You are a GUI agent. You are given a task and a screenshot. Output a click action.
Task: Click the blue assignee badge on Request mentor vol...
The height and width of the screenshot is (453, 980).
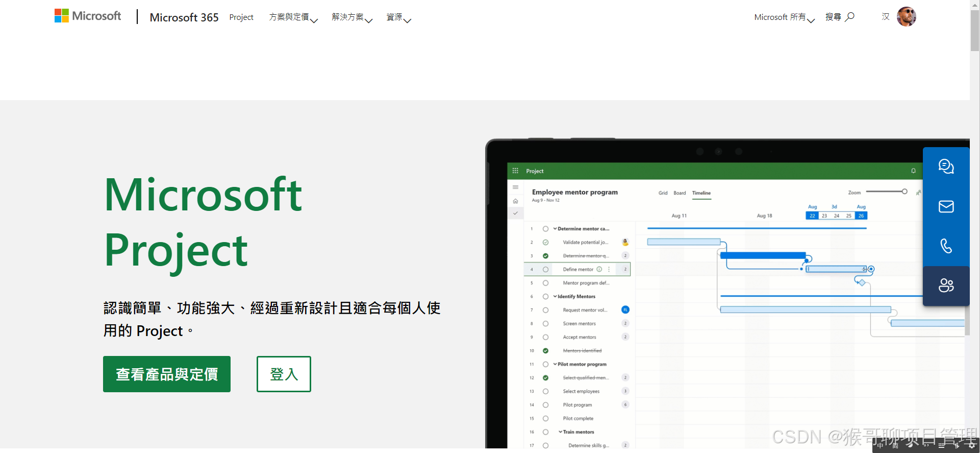[625, 309]
